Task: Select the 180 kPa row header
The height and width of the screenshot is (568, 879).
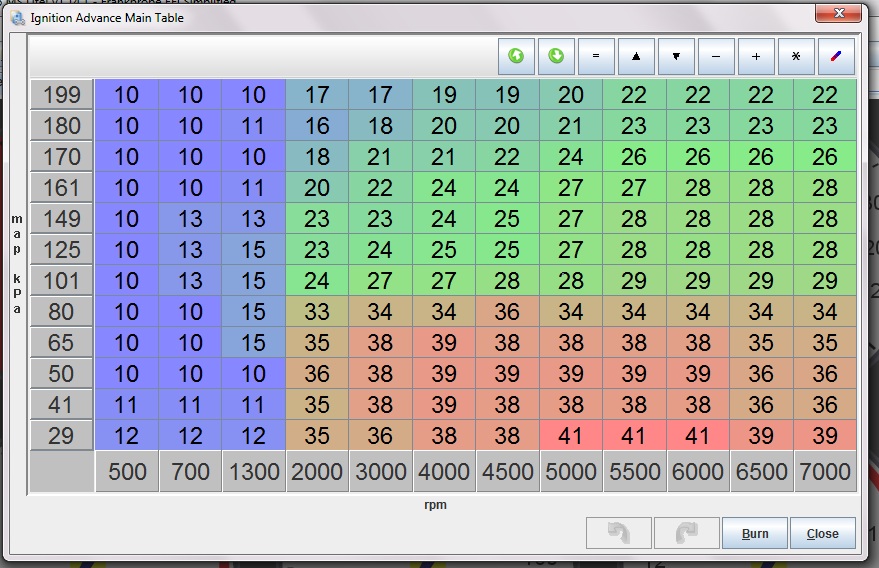Action: point(61,126)
